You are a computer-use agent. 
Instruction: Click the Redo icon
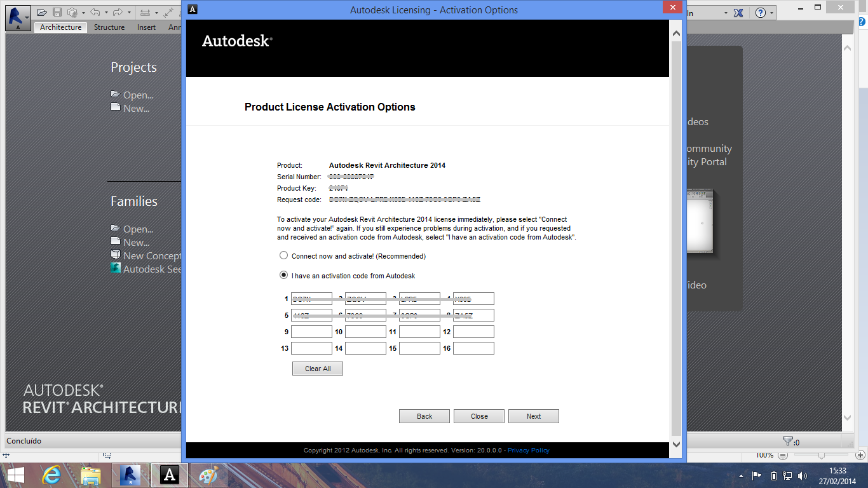pos(118,11)
